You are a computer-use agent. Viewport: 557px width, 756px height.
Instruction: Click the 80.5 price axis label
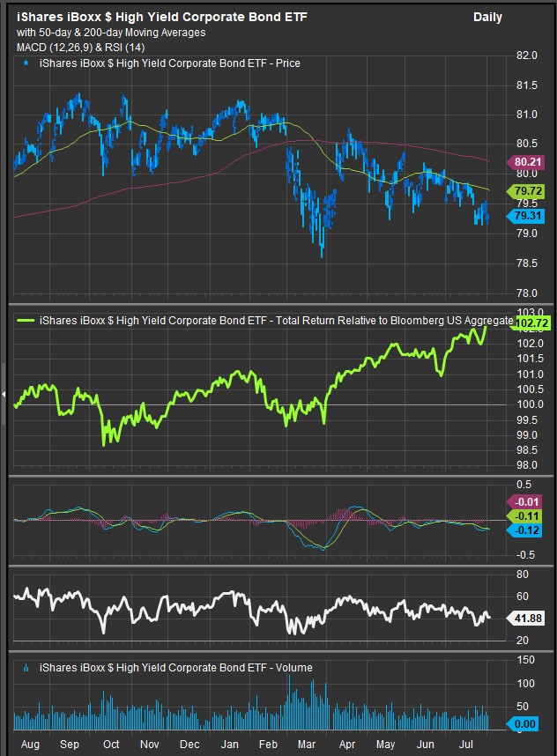tap(527, 144)
